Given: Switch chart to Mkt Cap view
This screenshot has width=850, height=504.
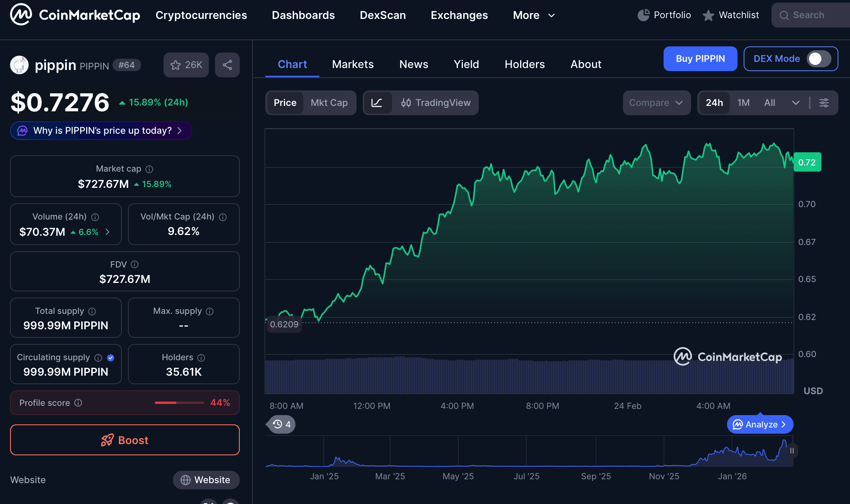Looking at the screenshot, I should tap(329, 103).
